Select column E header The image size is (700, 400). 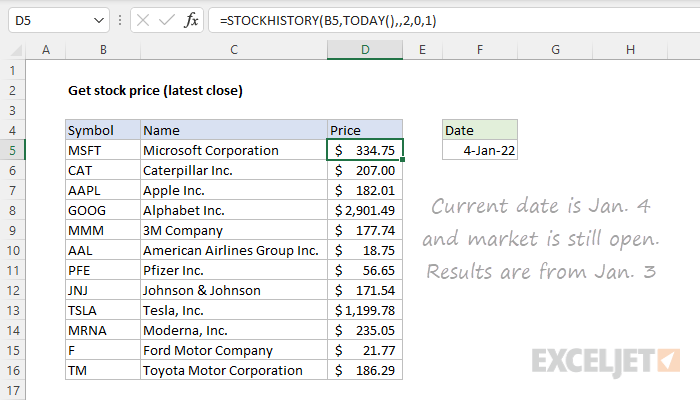click(422, 50)
